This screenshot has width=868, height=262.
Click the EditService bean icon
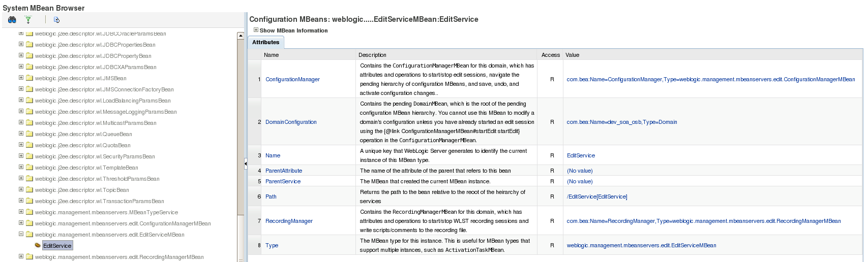[38, 245]
